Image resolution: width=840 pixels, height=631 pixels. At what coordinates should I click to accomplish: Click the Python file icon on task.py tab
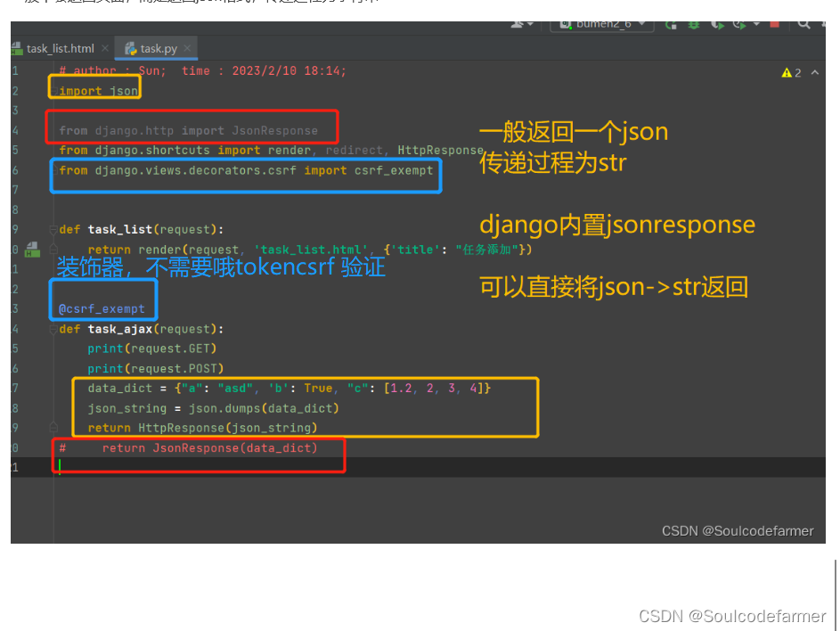tap(131, 49)
